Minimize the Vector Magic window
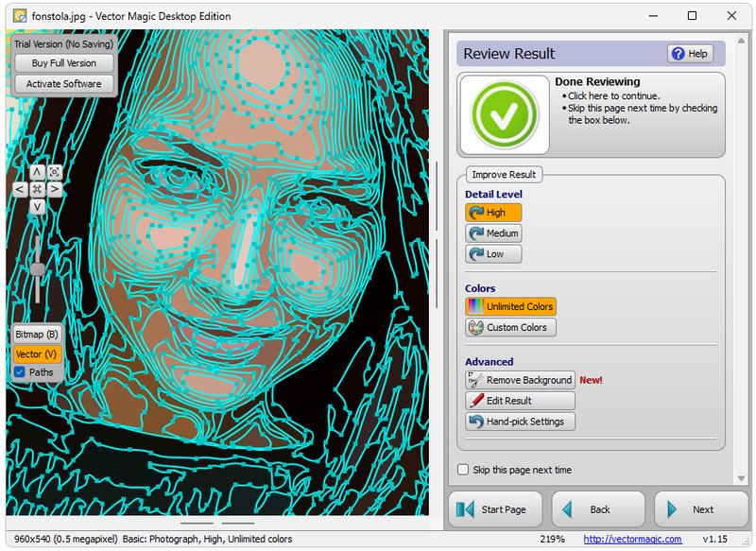756x551 pixels. point(653,16)
